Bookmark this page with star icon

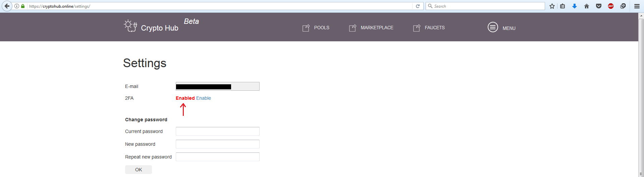click(x=552, y=6)
